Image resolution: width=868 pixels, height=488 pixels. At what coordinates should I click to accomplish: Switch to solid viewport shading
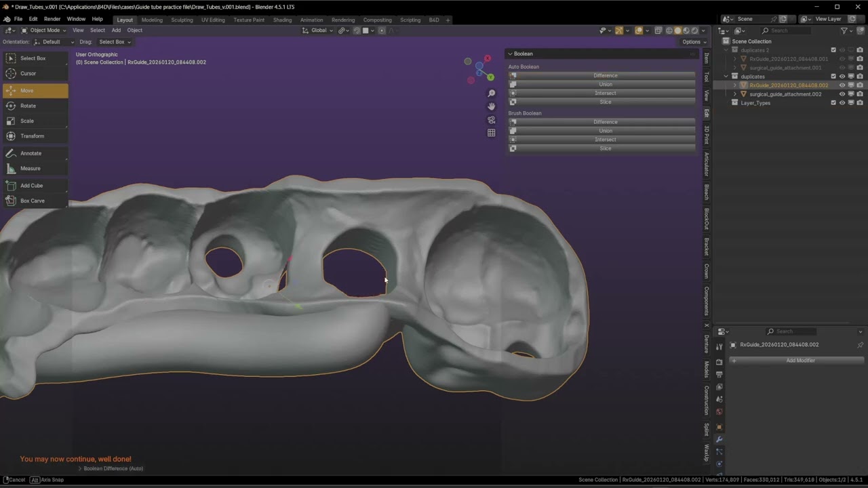pyautogui.click(x=677, y=30)
